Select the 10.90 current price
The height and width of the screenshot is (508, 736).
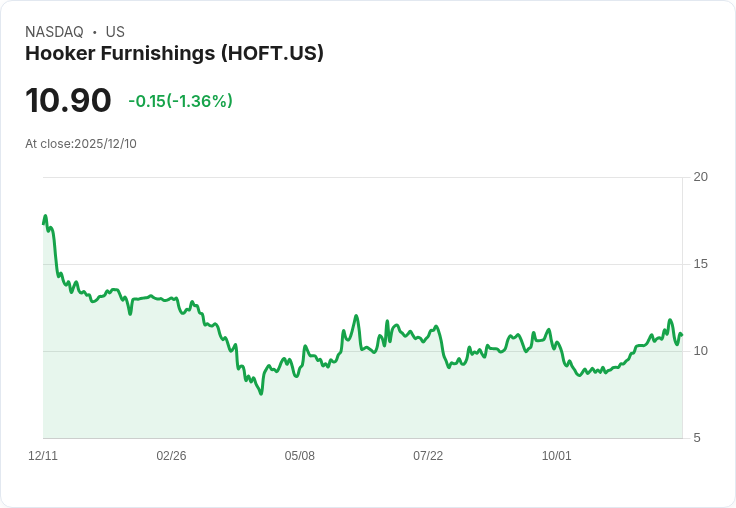tap(68, 100)
